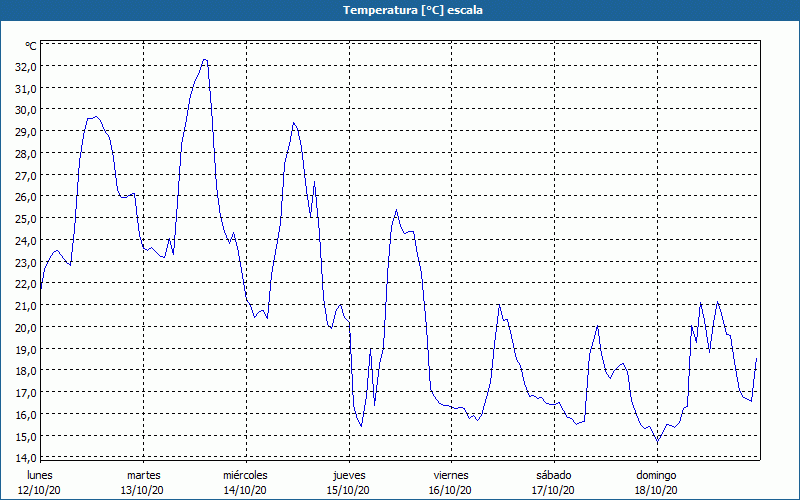Select the 'miércoles' day label

point(245,475)
